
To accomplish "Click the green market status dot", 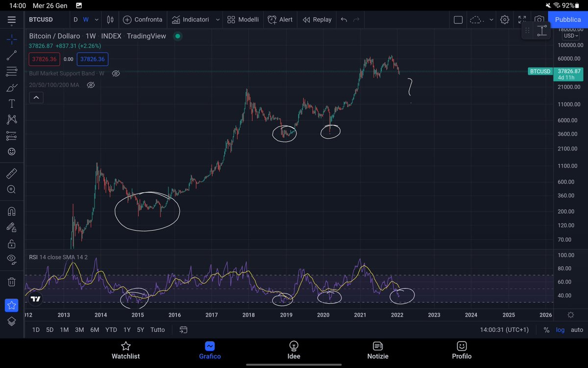I will 178,36.
